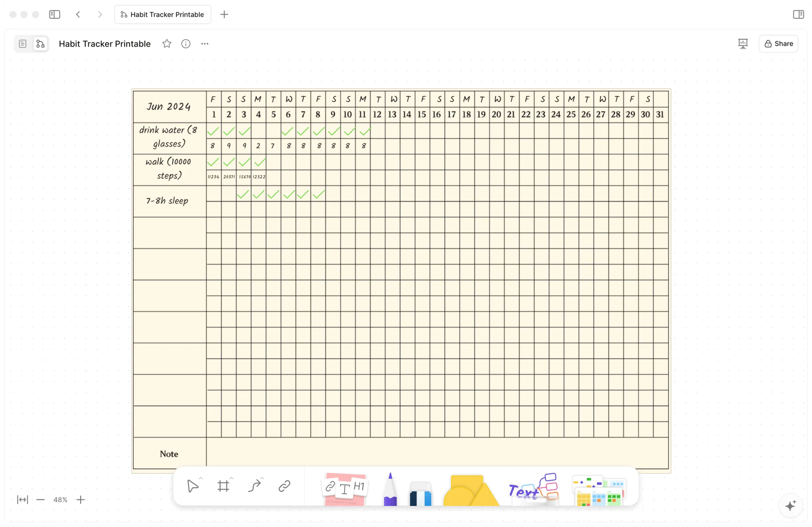
Task: Go forward with the right arrow
Action: (x=100, y=14)
